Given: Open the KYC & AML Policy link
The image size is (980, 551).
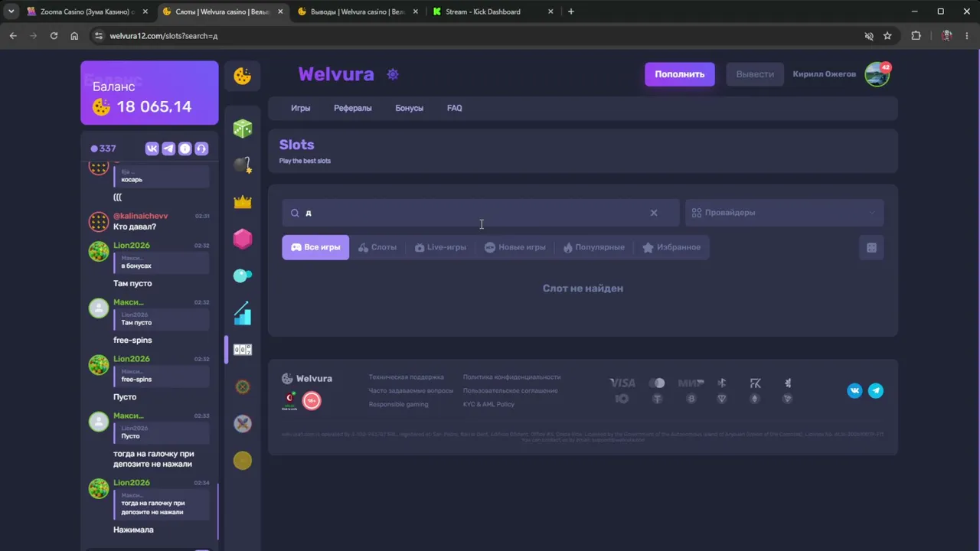Looking at the screenshot, I should [x=488, y=405].
